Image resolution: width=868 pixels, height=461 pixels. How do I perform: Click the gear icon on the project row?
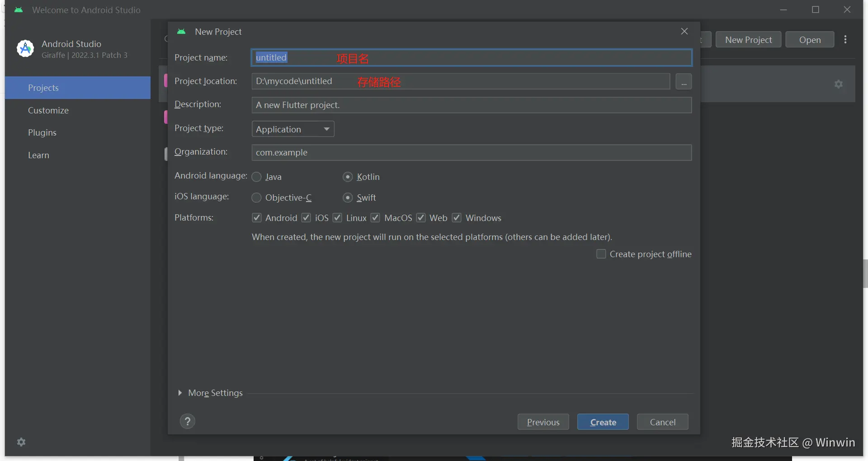839,84
